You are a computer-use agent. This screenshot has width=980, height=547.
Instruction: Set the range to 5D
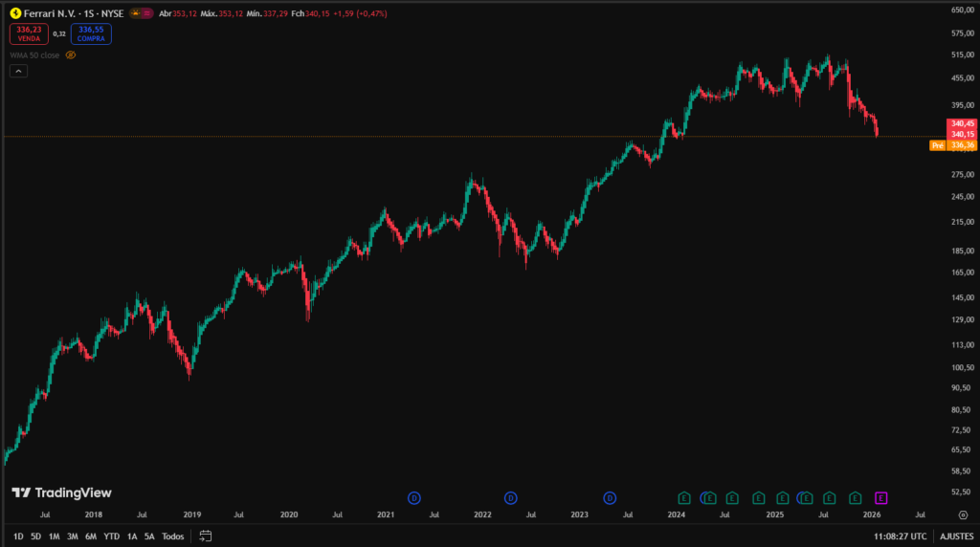(35, 536)
